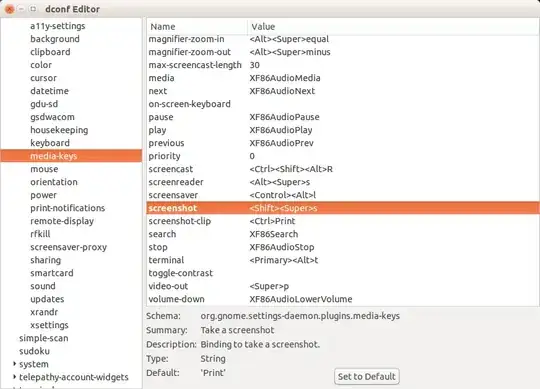Open the background schema folder
This screenshot has height=389, width=540.
tap(55, 39)
